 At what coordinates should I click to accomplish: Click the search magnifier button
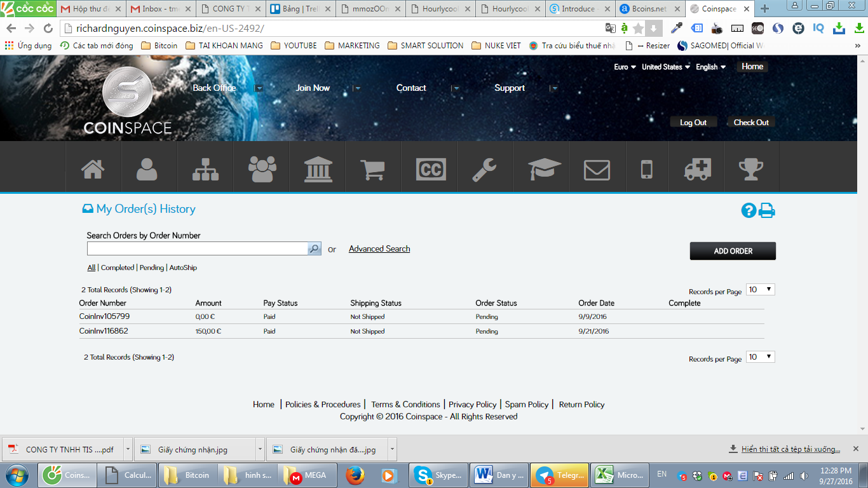click(315, 249)
